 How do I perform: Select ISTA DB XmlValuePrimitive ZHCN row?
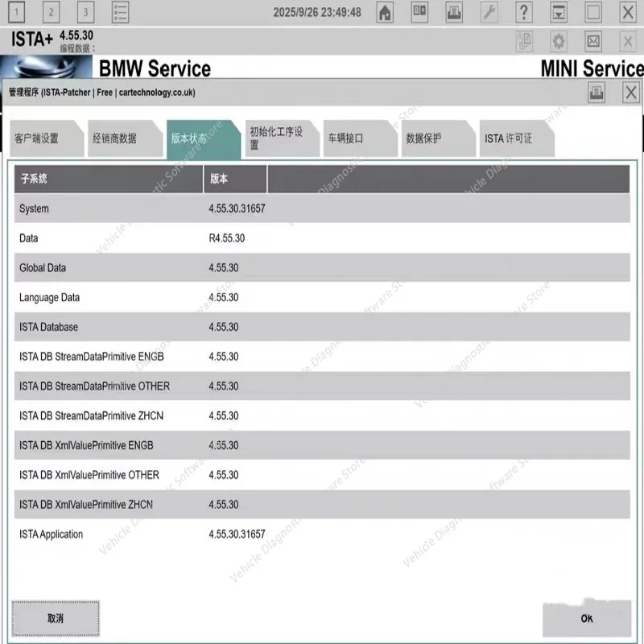coord(322,505)
